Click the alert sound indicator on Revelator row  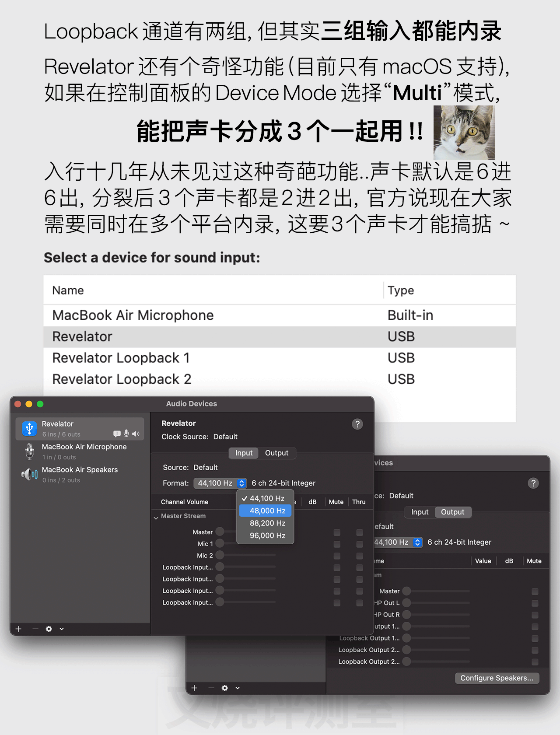(x=117, y=434)
